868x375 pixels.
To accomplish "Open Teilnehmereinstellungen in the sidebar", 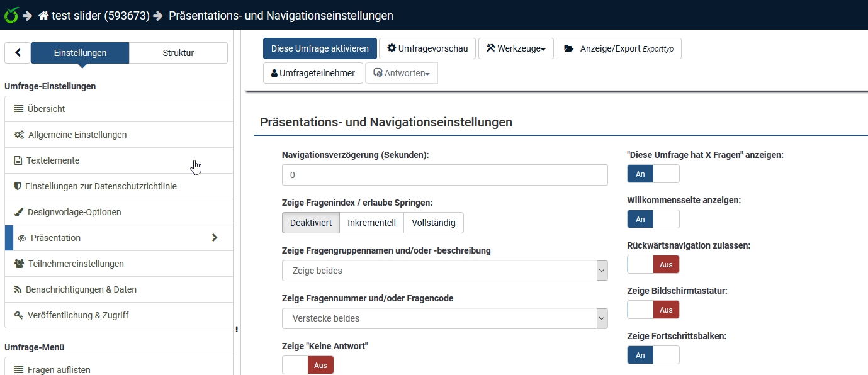I will tap(76, 264).
